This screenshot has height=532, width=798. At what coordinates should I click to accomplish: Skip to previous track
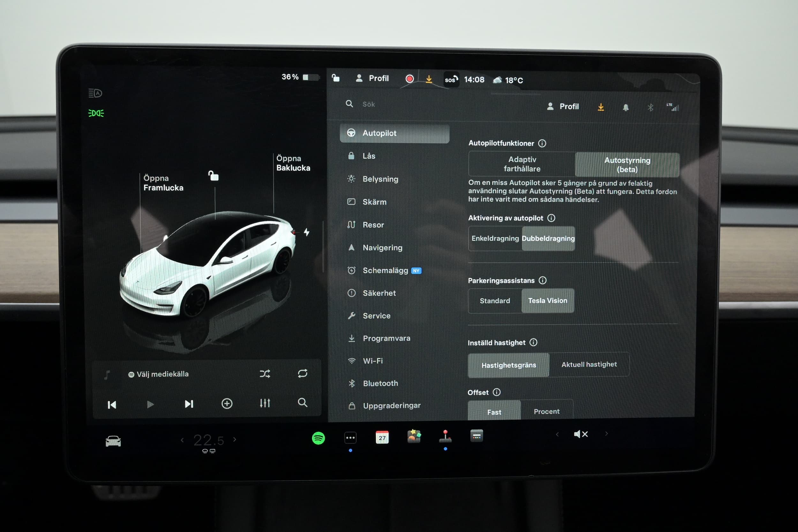[112, 405]
